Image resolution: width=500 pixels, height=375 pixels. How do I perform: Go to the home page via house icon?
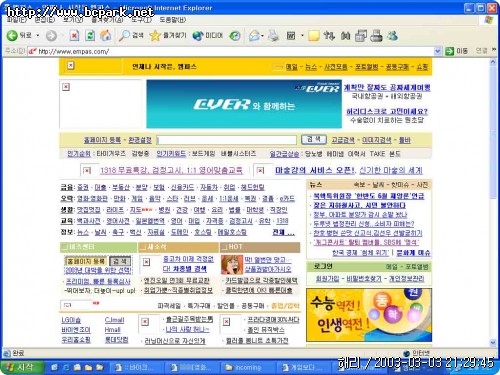pos(106,35)
